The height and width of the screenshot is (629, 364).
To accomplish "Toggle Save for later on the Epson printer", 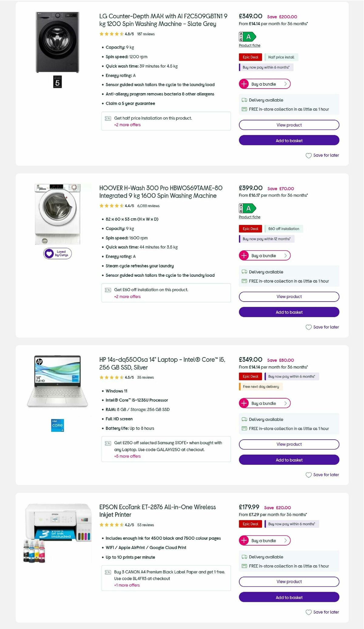I will (322, 612).
